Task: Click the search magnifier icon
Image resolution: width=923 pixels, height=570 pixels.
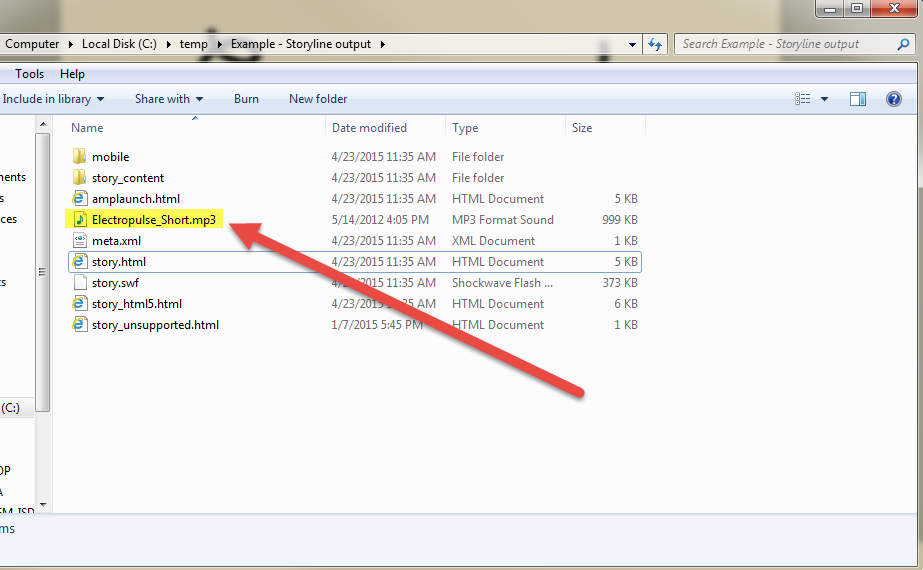Action: tap(903, 44)
